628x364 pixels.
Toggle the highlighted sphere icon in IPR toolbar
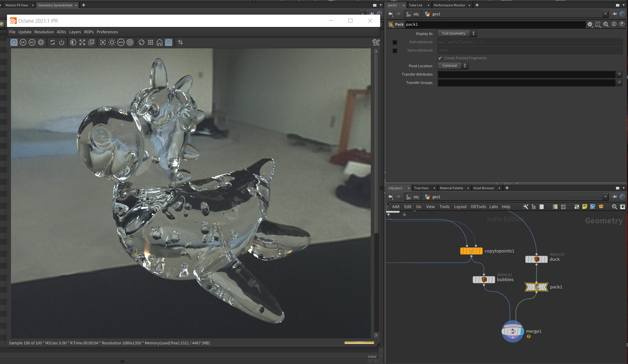click(169, 42)
